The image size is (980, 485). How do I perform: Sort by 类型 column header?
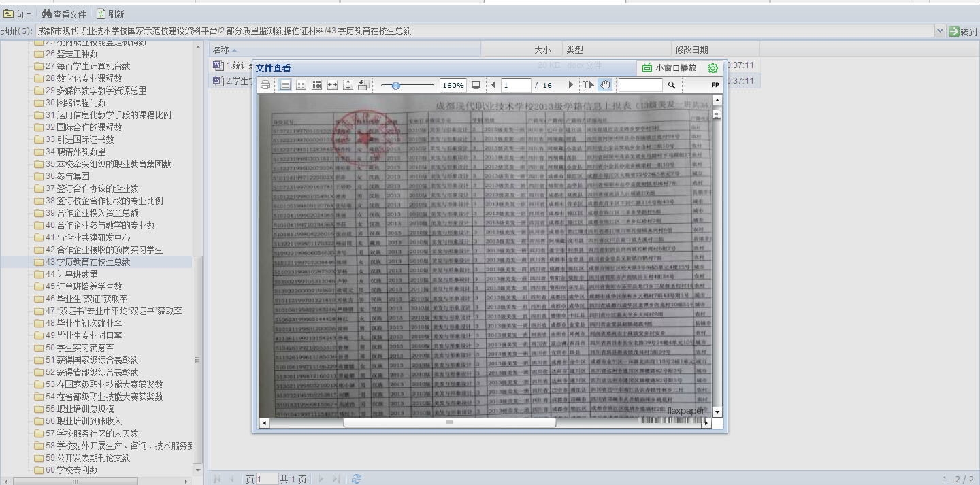(x=617, y=50)
